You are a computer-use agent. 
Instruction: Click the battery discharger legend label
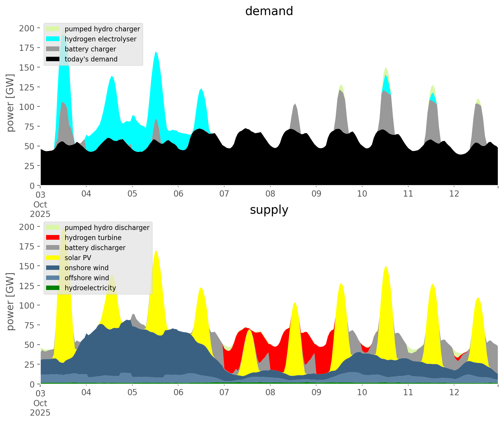coord(95,248)
